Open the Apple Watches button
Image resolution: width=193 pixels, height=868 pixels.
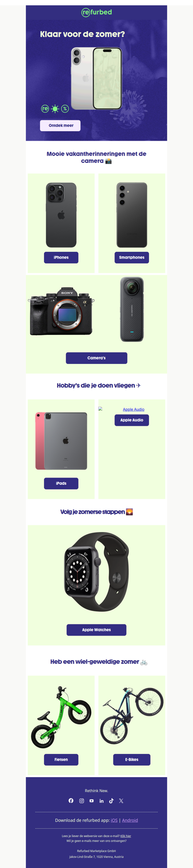pos(96,630)
